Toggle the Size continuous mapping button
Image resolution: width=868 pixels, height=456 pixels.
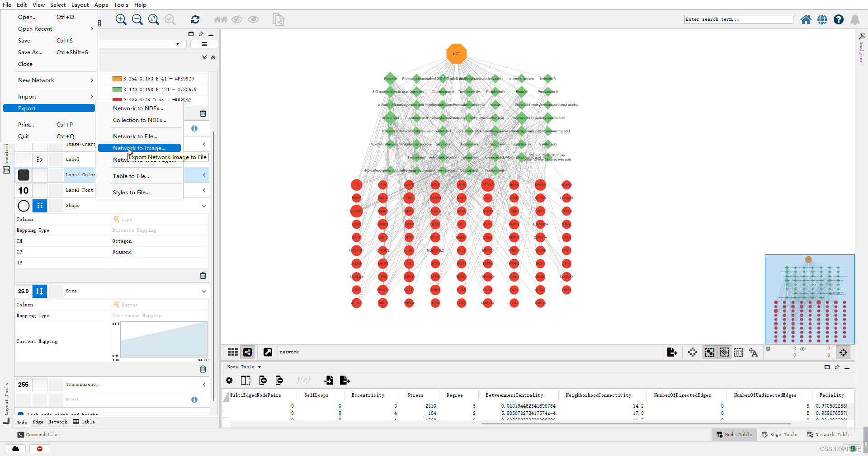tap(40, 291)
